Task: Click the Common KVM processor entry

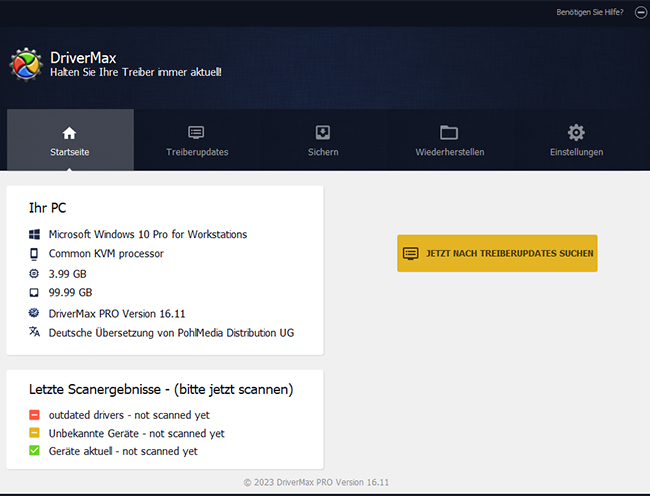Action: pos(106,254)
